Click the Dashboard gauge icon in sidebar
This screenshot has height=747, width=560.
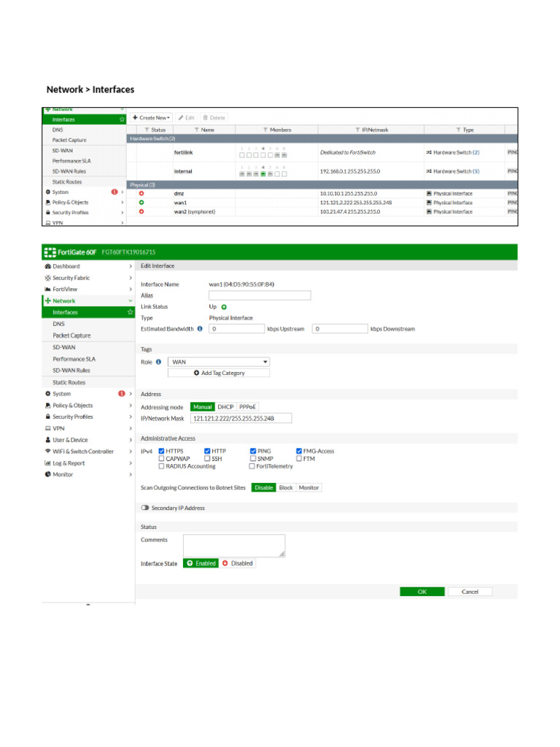[x=47, y=266]
